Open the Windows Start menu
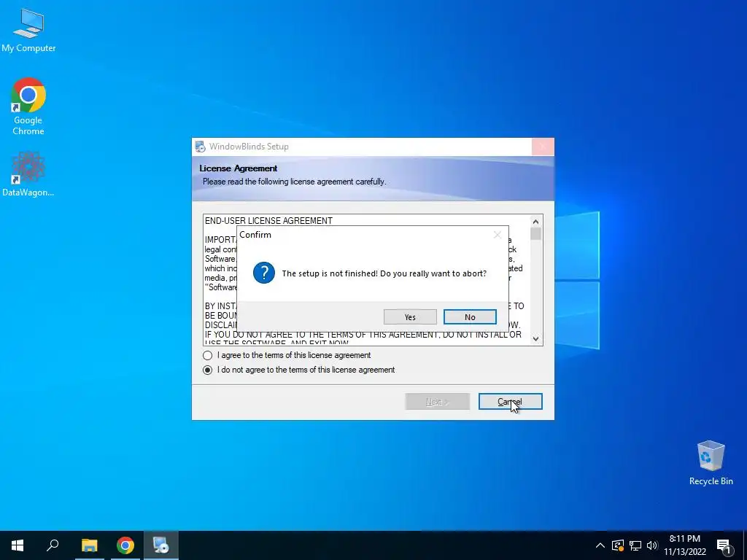Viewport: 747px width, 560px height. [x=18, y=545]
